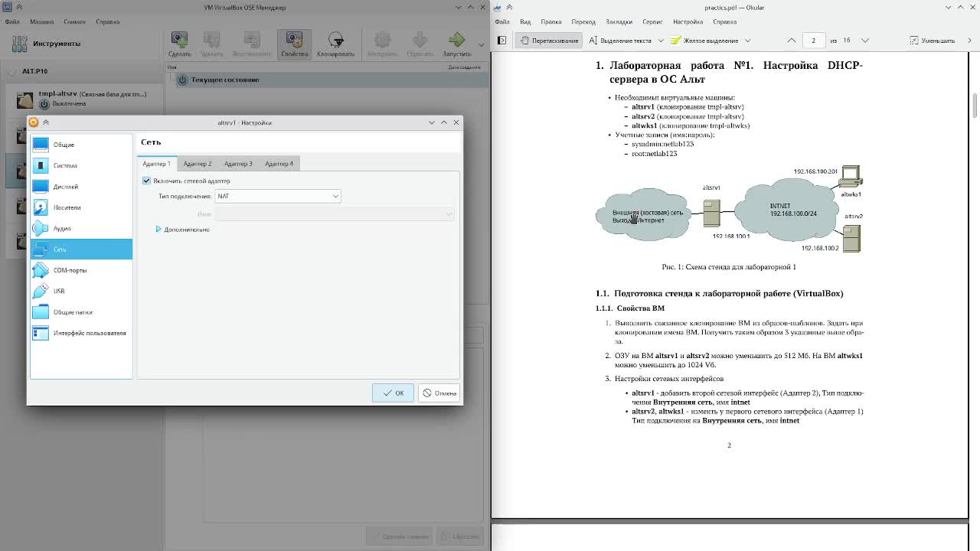Click the VirtualBox window title icon
The image size is (980, 551).
[x=7, y=7]
